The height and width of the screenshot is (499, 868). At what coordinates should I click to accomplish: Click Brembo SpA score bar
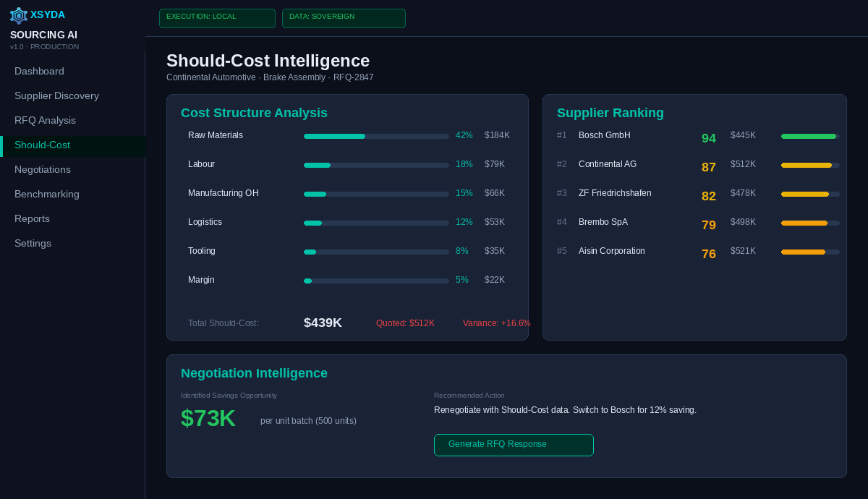(809, 223)
